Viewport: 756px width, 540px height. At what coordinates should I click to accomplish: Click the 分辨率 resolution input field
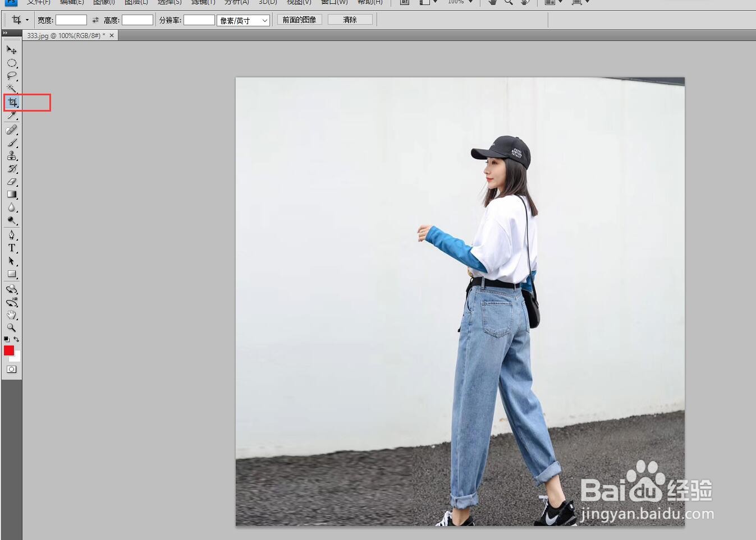click(x=199, y=20)
